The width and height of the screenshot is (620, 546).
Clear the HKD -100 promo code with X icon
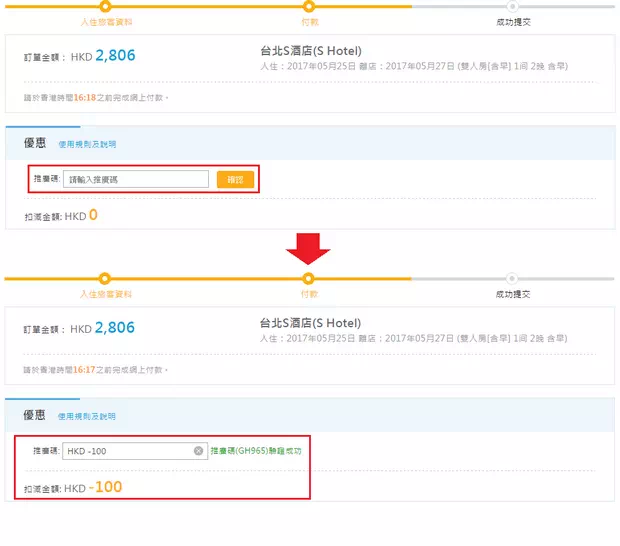click(x=198, y=451)
